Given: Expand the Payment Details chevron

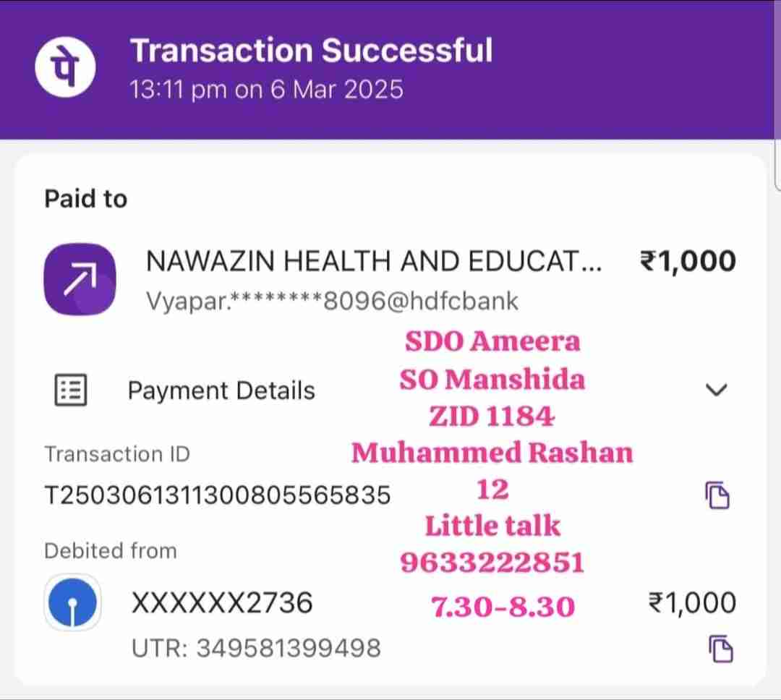Looking at the screenshot, I should 715,390.
